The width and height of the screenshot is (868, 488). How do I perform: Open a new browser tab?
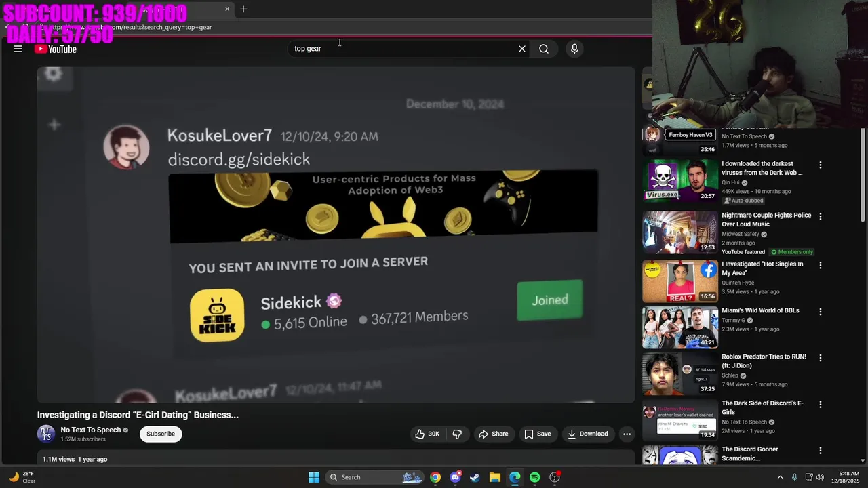[x=243, y=9]
